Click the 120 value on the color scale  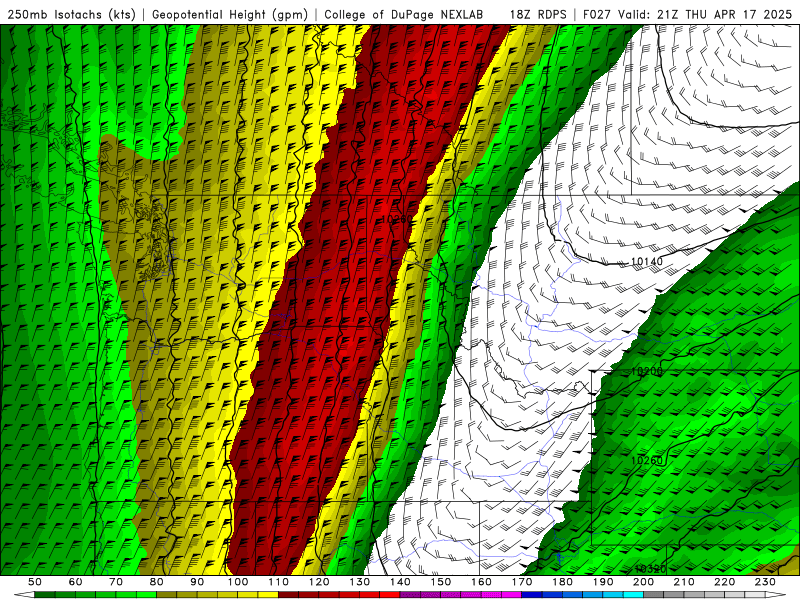pos(319,582)
